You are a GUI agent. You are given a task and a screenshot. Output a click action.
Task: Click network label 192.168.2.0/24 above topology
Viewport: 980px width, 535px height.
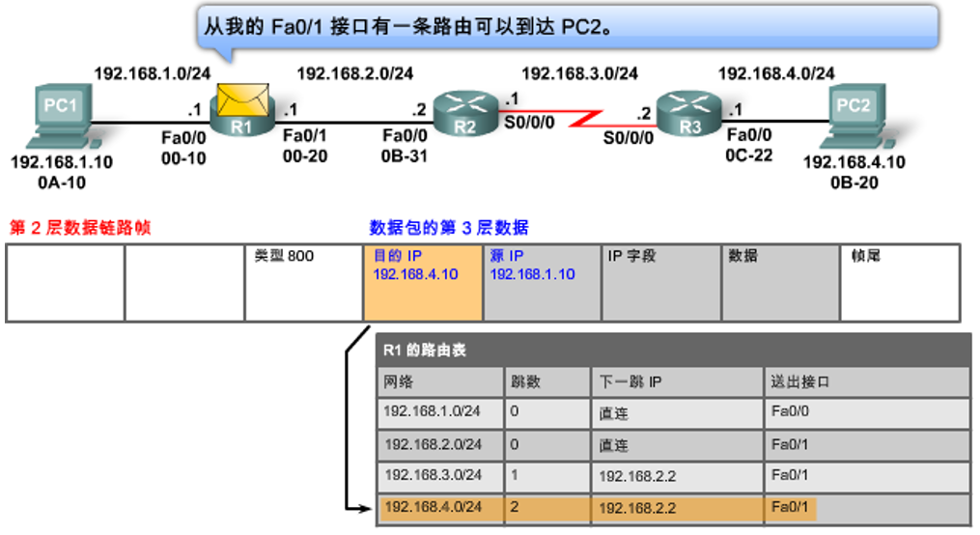point(355,73)
